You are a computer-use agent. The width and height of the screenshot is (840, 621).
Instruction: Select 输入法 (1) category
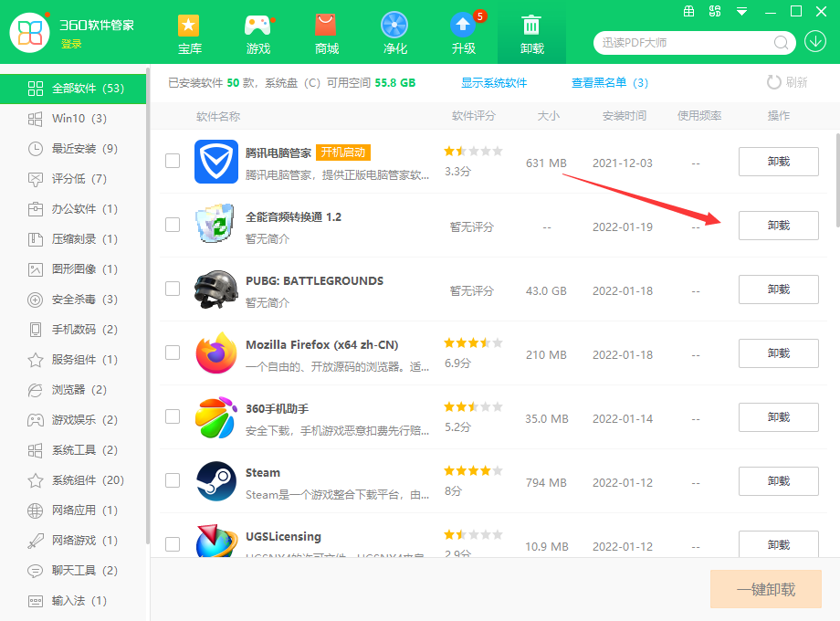[x=73, y=601]
